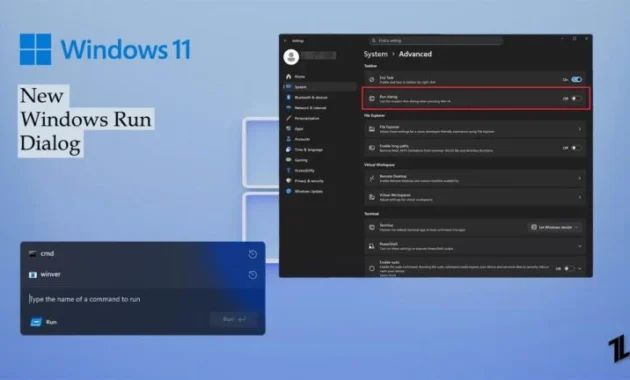Click the Personalization brush icon
Viewport: 630px width, 380px height.
(288, 118)
